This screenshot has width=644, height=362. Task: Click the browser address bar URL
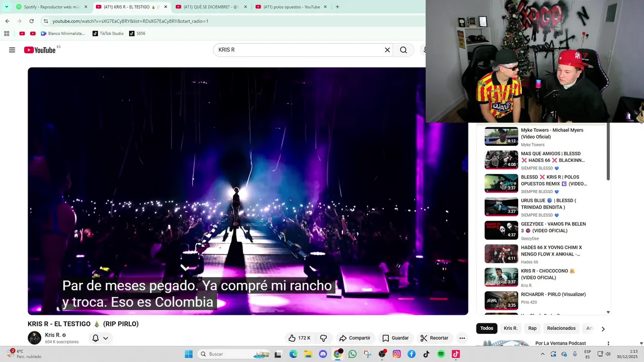coord(130,21)
